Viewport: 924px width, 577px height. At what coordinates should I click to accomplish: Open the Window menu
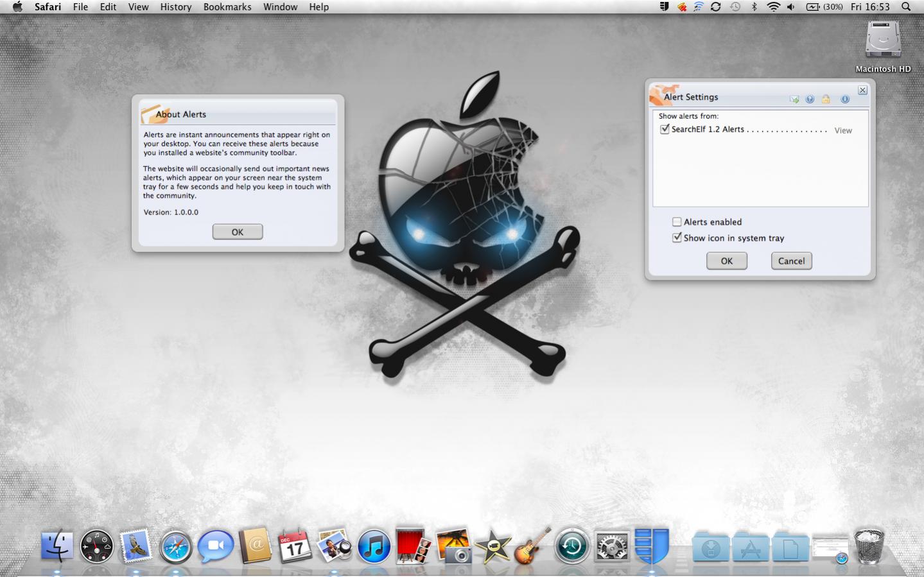pos(281,6)
